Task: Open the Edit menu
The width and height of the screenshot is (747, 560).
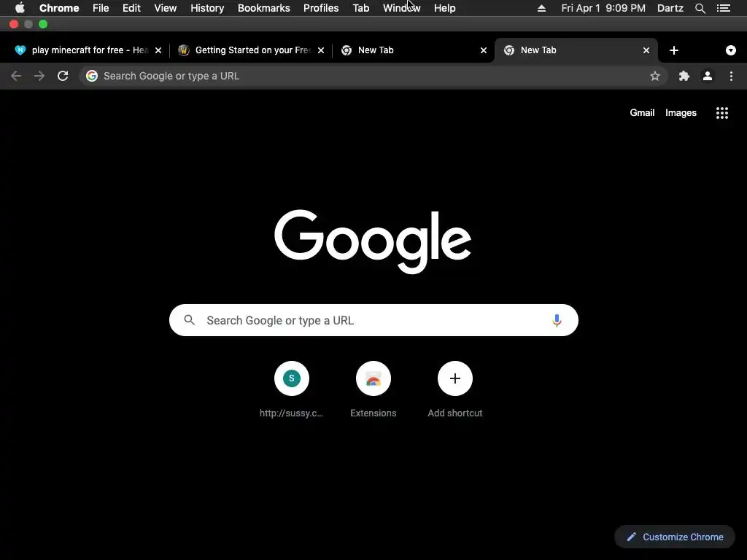Action: [131, 8]
